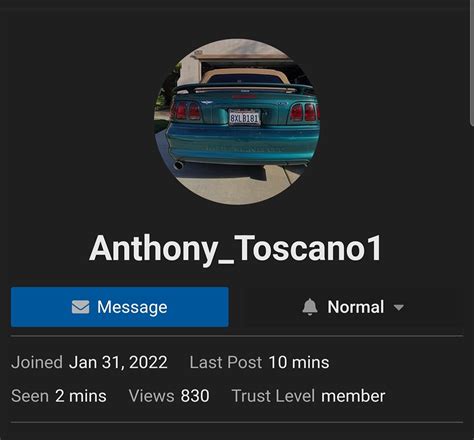Screen dimensions: 474x440
Task: Click the Last Post label
Action: point(226,362)
